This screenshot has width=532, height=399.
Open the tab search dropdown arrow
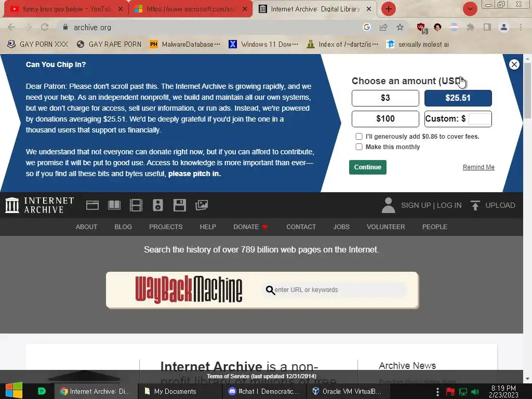(x=470, y=9)
